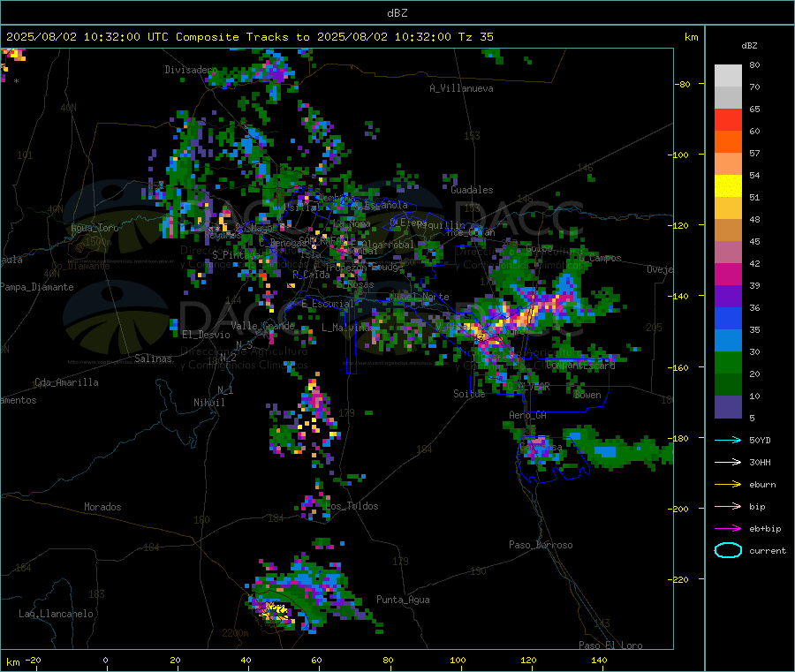795x672 pixels.
Task: Click the Divisadero map label
Action: click(x=191, y=70)
